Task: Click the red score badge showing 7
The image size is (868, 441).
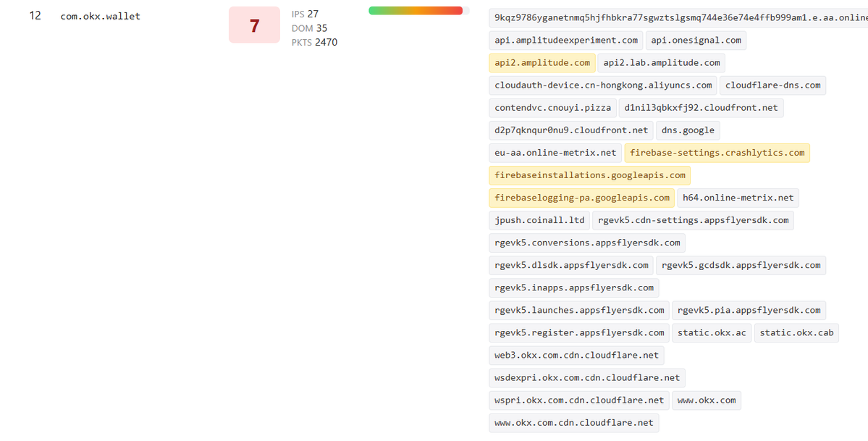Action: point(254,25)
